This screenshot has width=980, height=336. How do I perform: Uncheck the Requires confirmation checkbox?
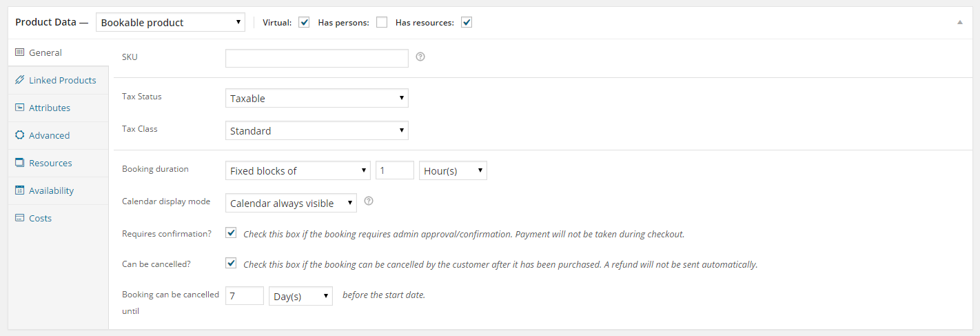231,233
